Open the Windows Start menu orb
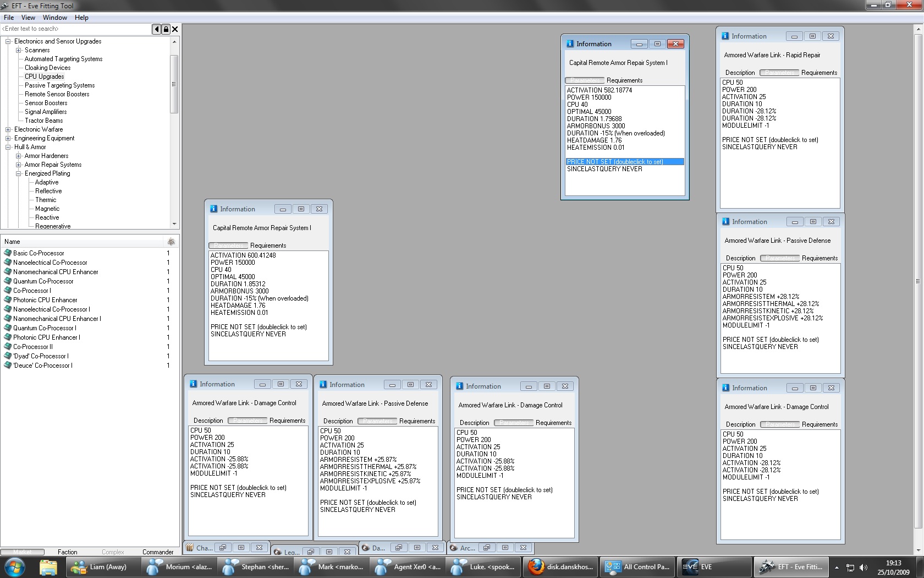Screen dimensions: 924x578 [15, 567]
